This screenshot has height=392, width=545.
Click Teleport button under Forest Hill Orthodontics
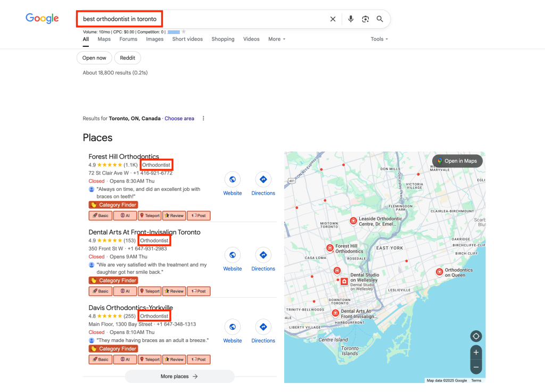[x=150, y=215]
